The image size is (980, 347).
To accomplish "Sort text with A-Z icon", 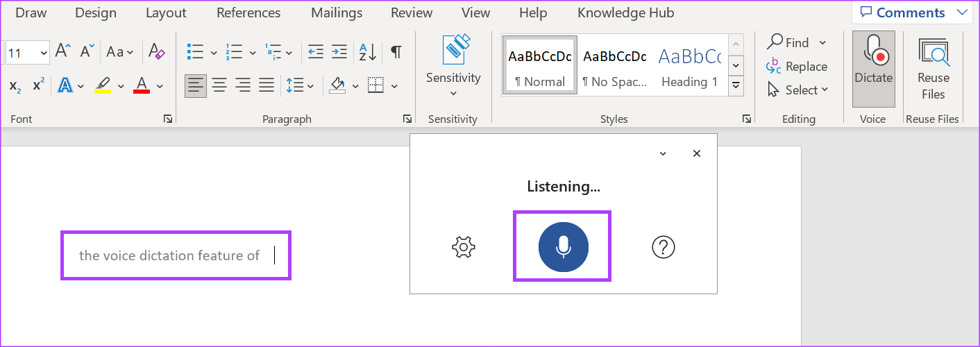I will click(368, 51).
